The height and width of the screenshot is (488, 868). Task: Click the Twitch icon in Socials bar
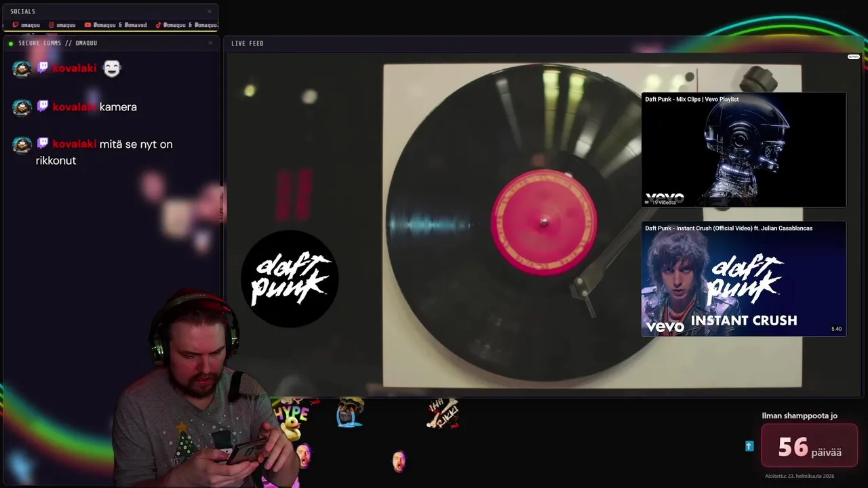coord(15,25)
